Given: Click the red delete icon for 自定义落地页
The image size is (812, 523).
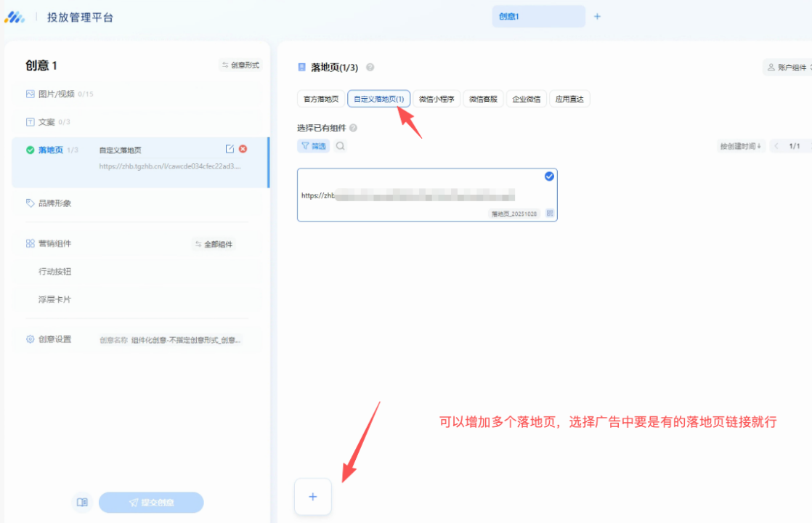Looking at the screenshot, I should pos(243,149).
